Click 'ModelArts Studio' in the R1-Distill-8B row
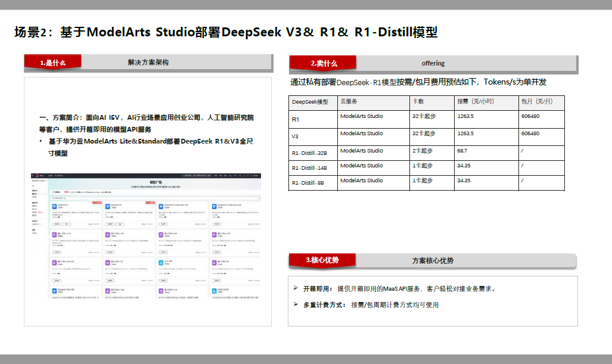Viewport: 612px width, 364px height. [362, 181]
